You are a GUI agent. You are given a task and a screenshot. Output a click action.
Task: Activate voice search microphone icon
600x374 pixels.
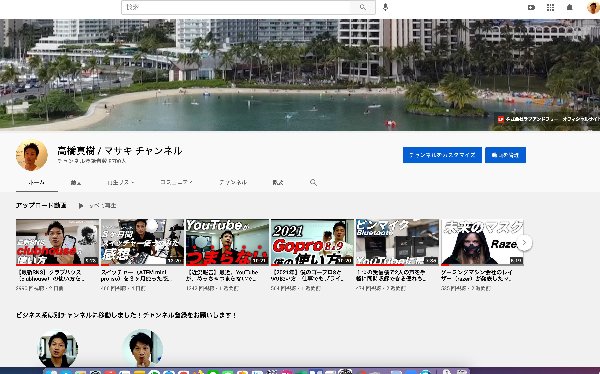(385, 7)
